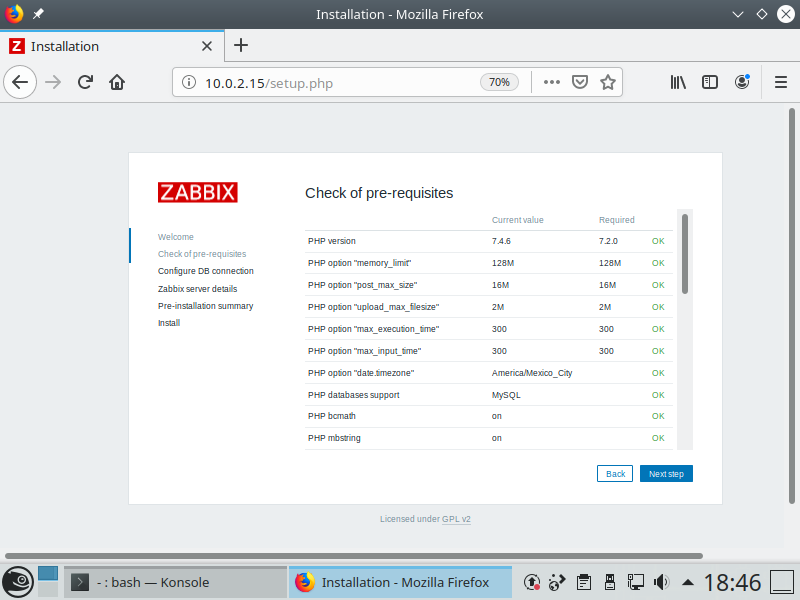Select Configure DB connection step
This screenshot has width=800, height=600.
[206, 271]
